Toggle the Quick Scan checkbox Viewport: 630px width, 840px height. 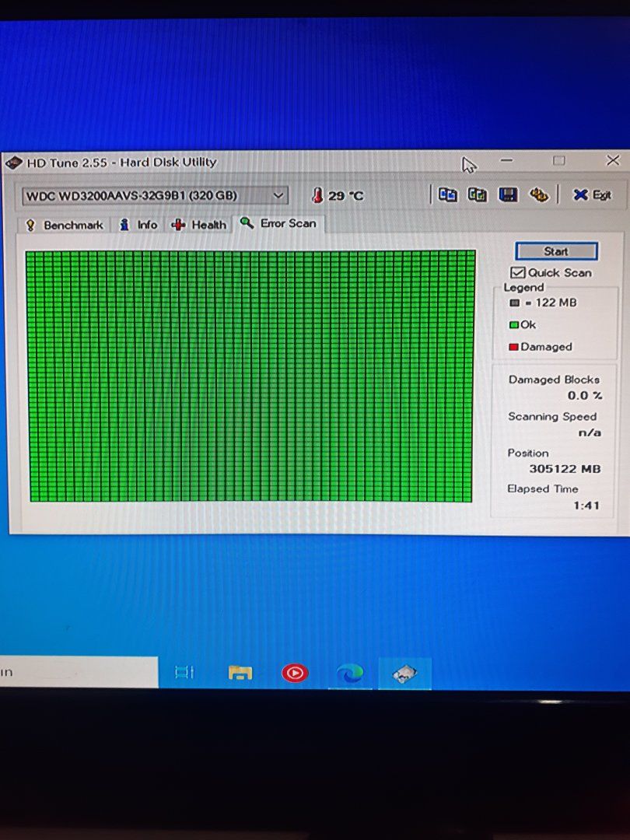(517, 273)
